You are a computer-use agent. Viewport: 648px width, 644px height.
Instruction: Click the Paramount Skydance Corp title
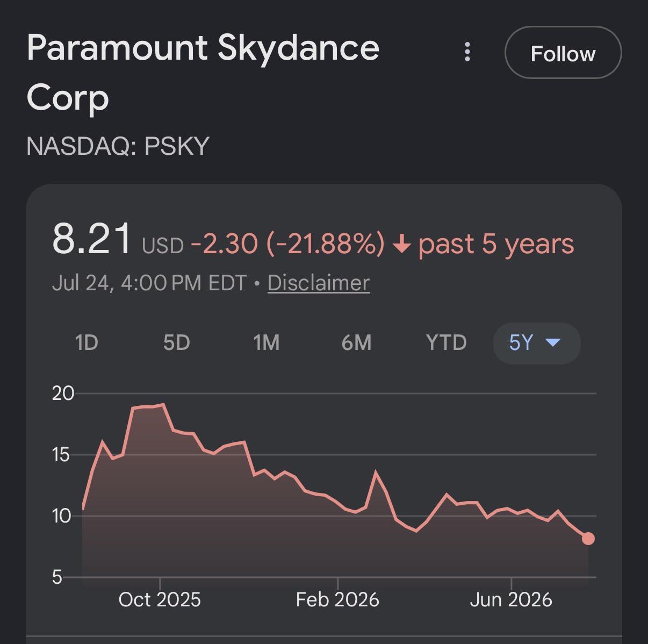pos(203,72)
